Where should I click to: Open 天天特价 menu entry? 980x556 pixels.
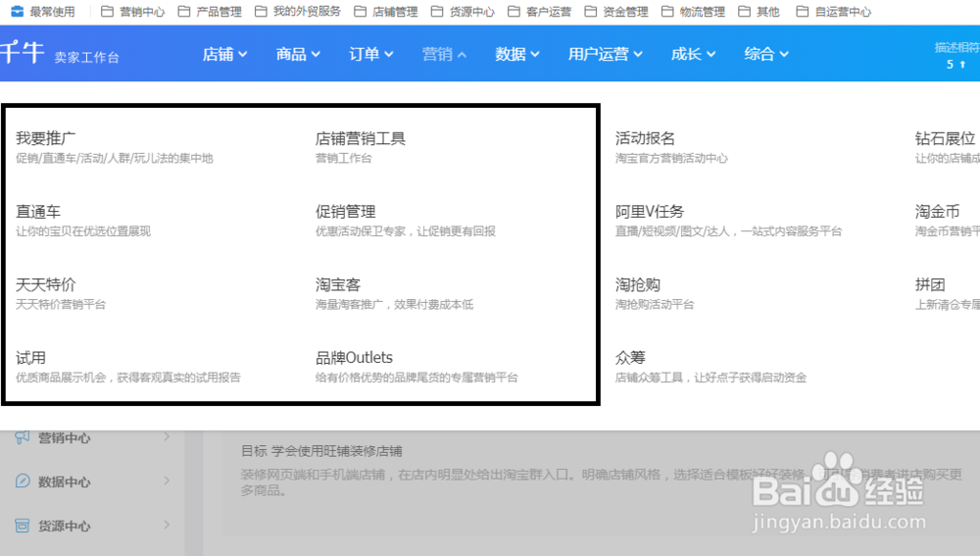click(46, 284)
